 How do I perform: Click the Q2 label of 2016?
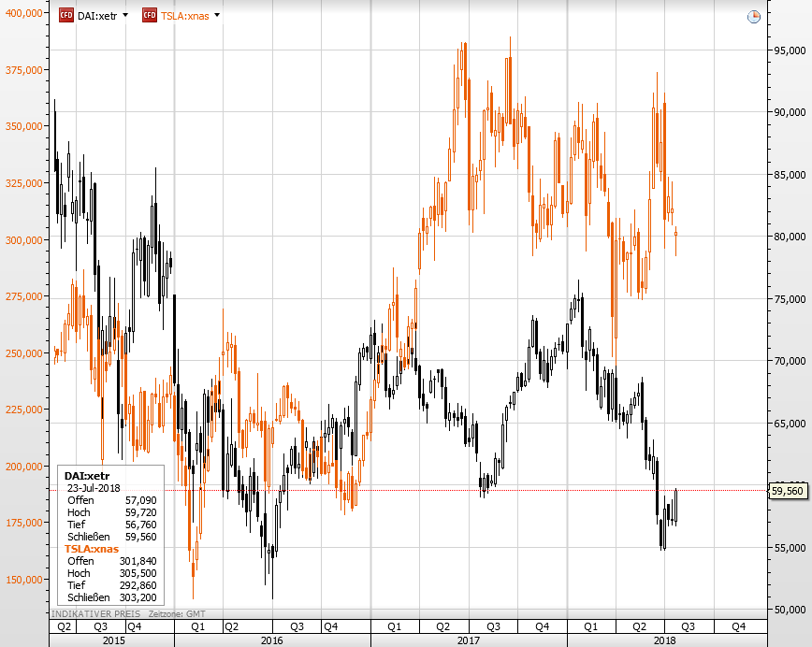[x=231, y=626]
